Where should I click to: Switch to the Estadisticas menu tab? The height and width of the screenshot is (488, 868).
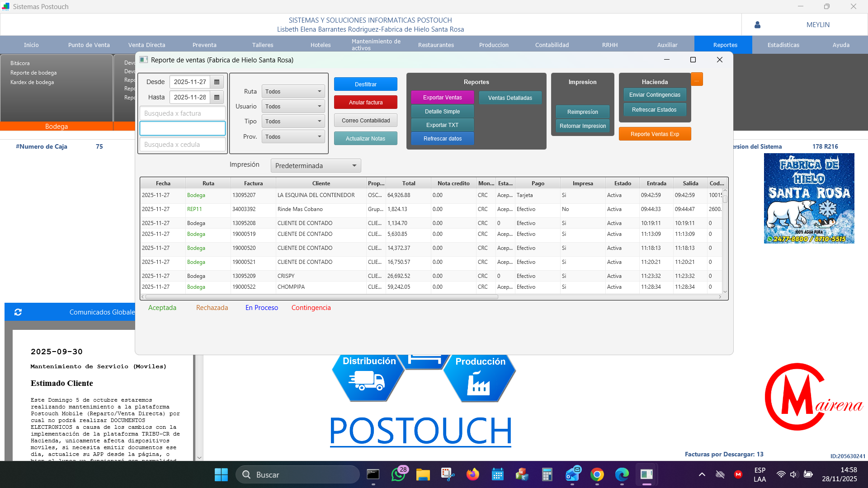coord(783,45)
